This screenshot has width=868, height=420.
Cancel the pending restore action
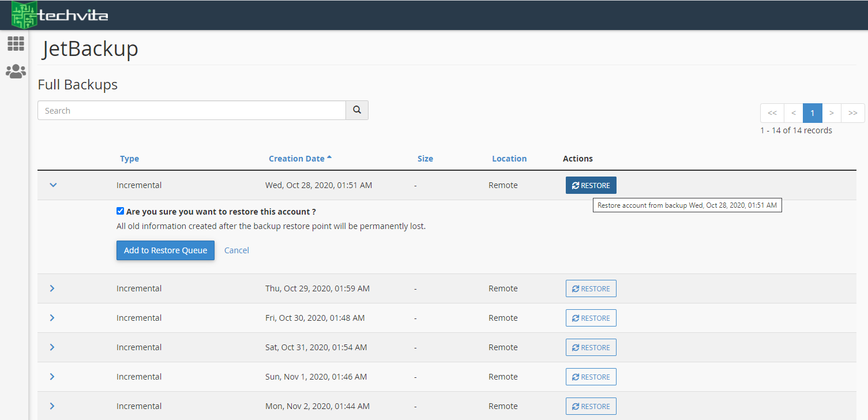(x=236, y=250)
